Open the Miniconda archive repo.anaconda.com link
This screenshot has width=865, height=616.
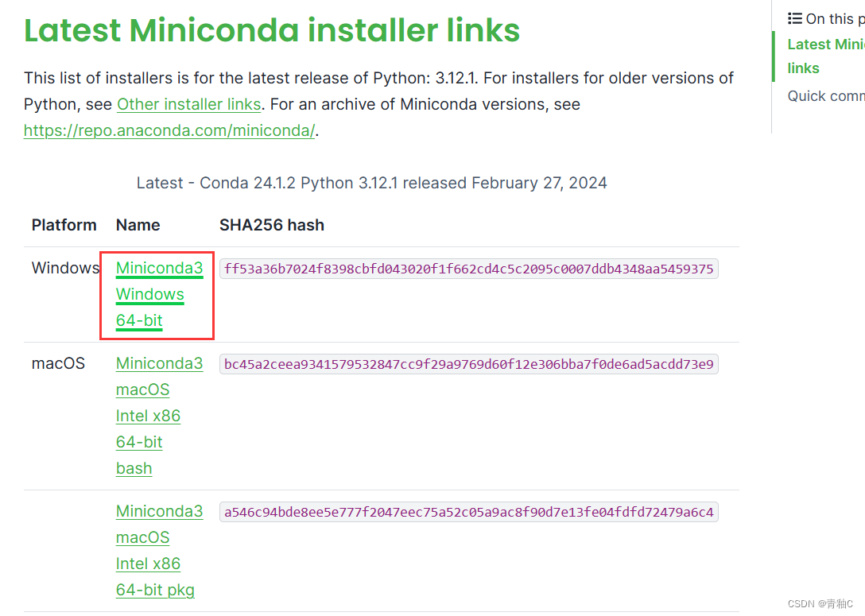[x=169, y=130]
